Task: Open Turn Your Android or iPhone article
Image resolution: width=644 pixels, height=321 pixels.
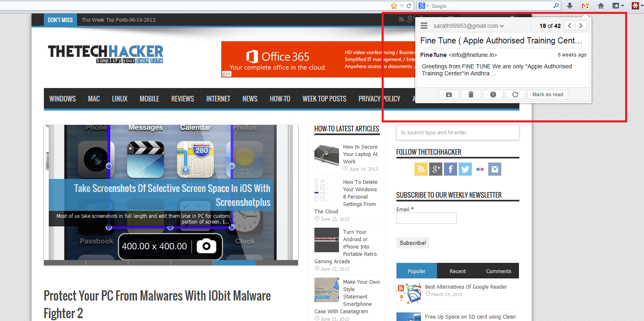Action: pos(346,247)
